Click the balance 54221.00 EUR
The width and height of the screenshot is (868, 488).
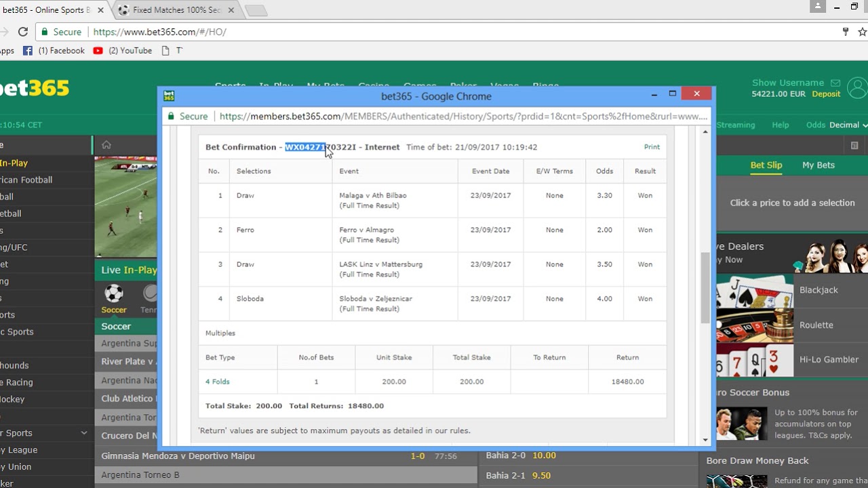click(779, 94)
